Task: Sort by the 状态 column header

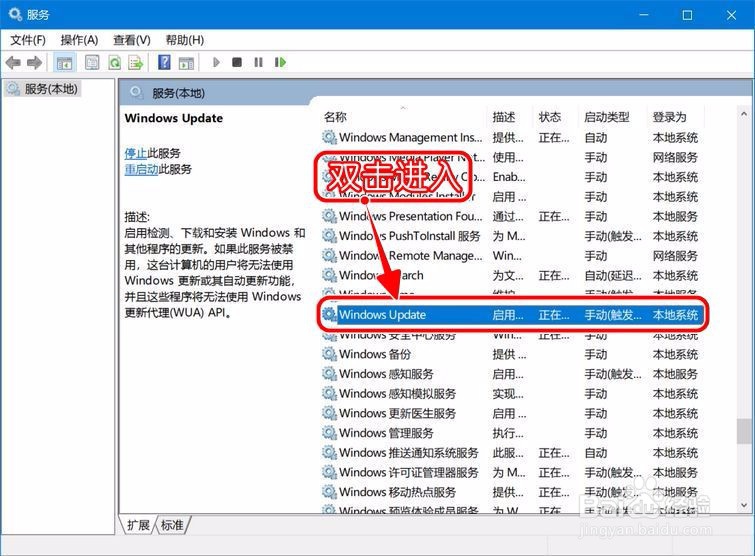Action: click(550, 117)
